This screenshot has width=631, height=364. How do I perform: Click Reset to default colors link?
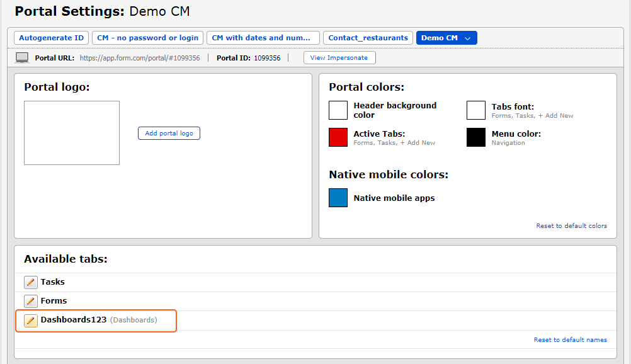571,226
